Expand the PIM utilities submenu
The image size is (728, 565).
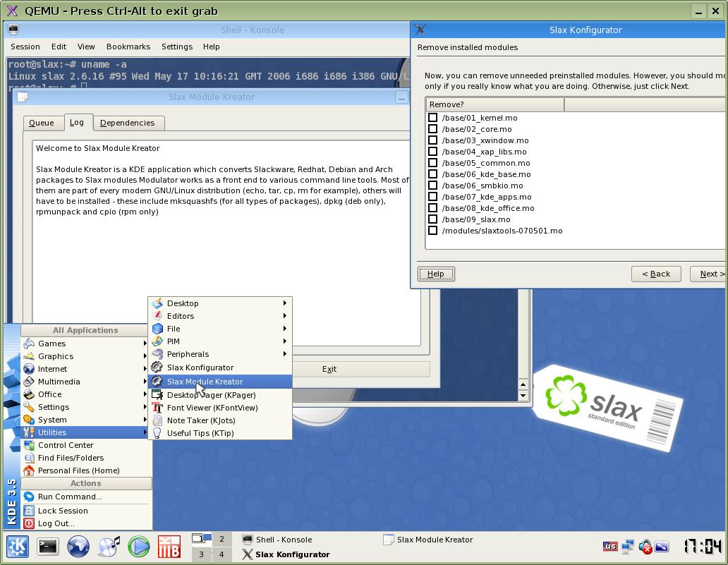point(220,341)
